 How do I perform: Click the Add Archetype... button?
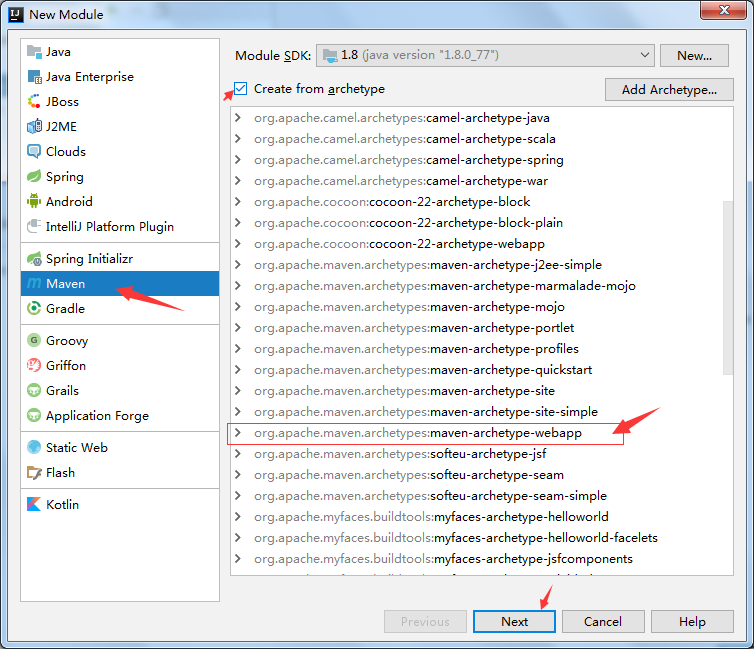[669, 89]
